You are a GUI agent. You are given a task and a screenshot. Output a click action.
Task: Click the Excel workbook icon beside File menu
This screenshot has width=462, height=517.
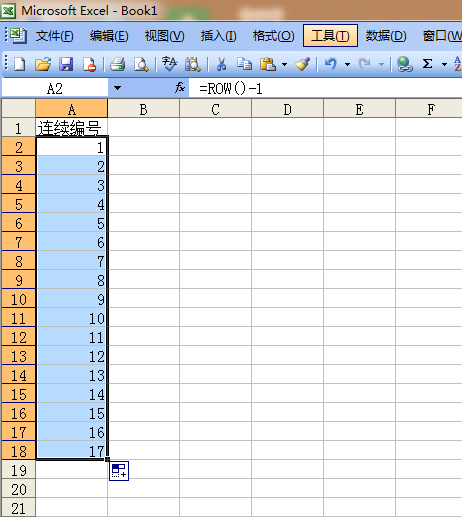(x=18, y=35)
